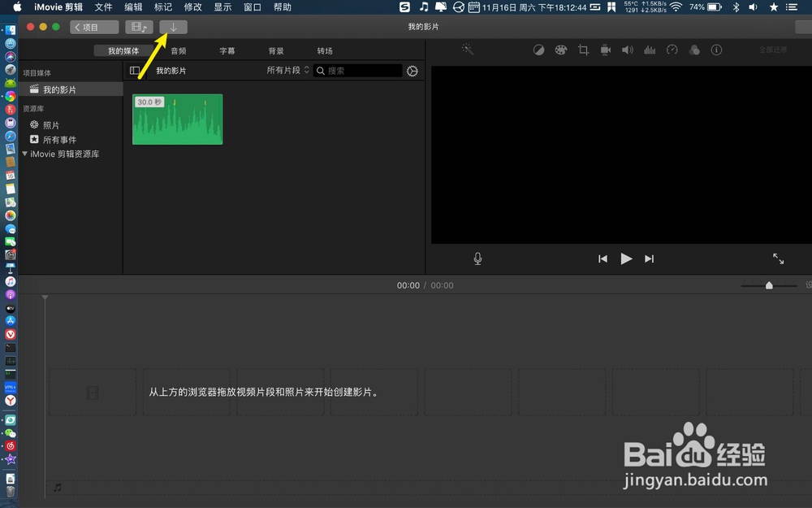Open WeChat in the Dock
This screenshot has height=508, width=812.
[x=11, y=433]
